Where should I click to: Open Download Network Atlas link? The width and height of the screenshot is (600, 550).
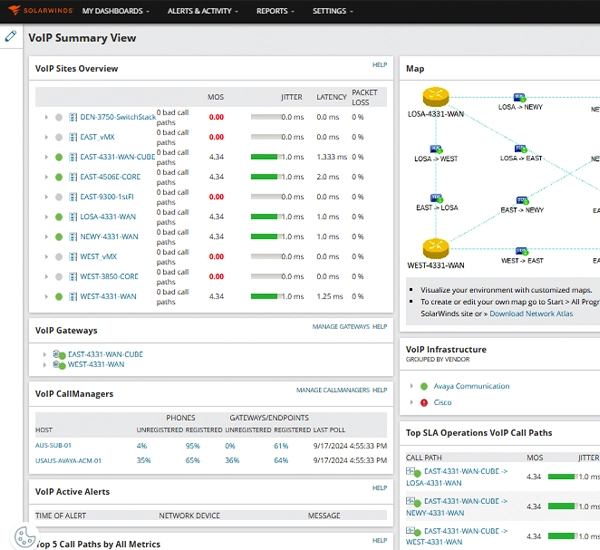coord(531,313)
